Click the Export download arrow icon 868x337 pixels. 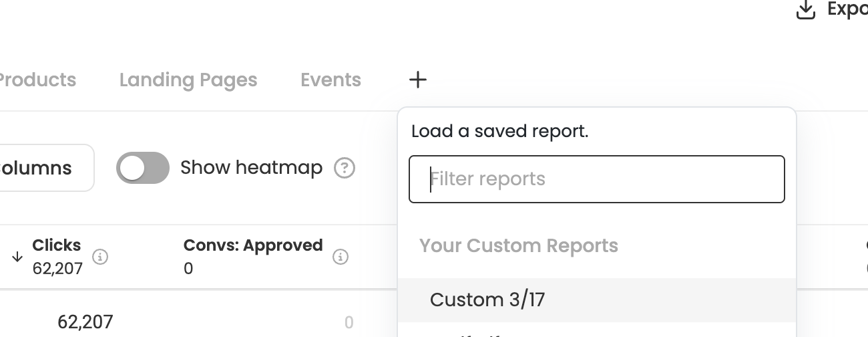point(806,10)
